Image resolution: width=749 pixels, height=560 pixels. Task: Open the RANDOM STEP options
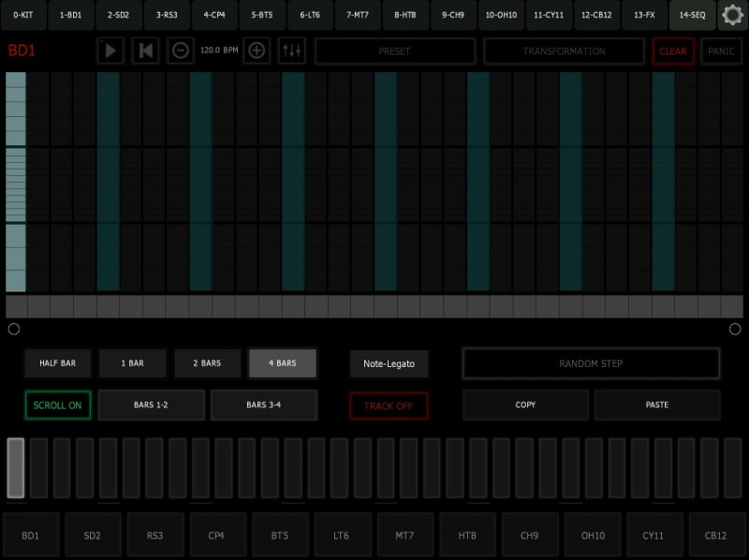pos(591,363)
